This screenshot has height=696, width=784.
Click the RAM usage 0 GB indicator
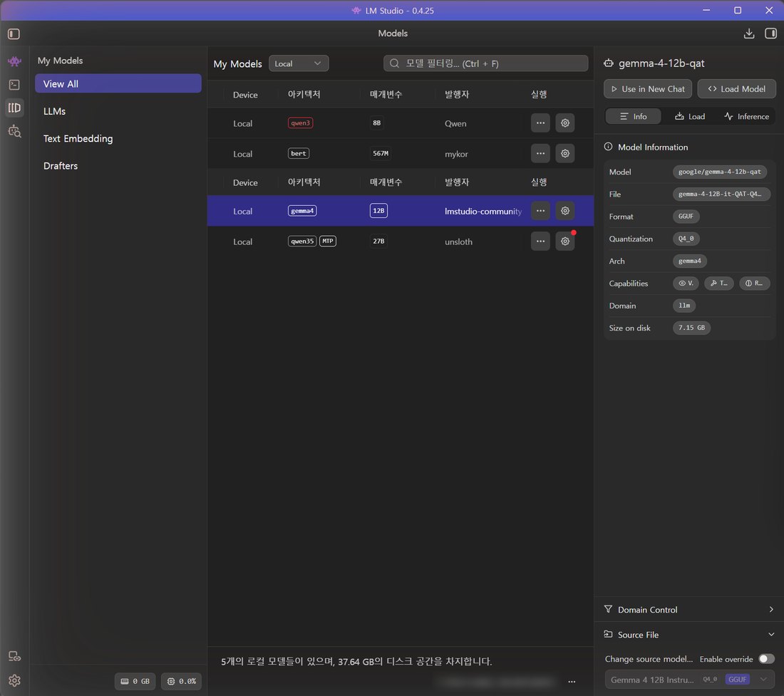click(x=135, y=681)
